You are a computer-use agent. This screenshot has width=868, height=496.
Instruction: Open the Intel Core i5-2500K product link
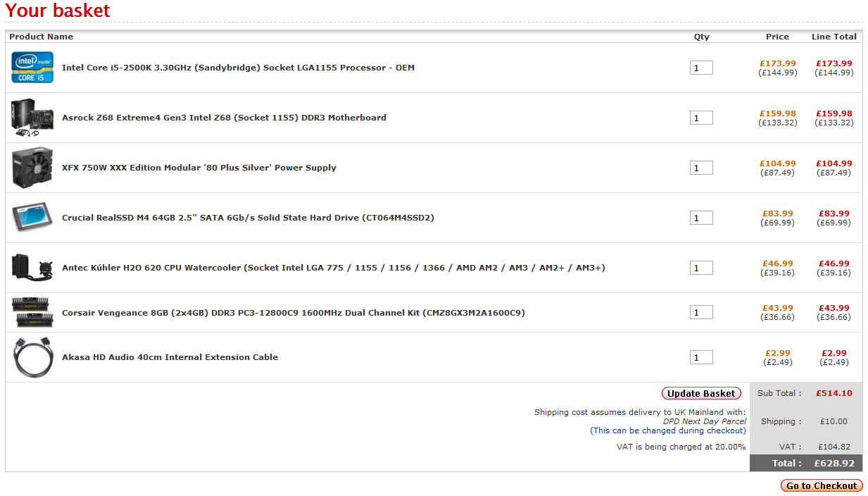click(238, 68)
